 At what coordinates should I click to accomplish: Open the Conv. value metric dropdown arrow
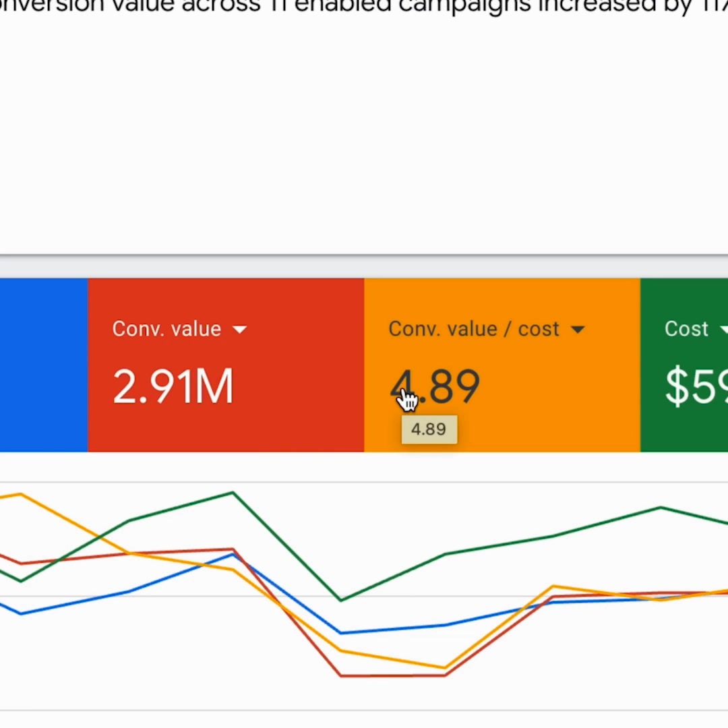(239, 330)
